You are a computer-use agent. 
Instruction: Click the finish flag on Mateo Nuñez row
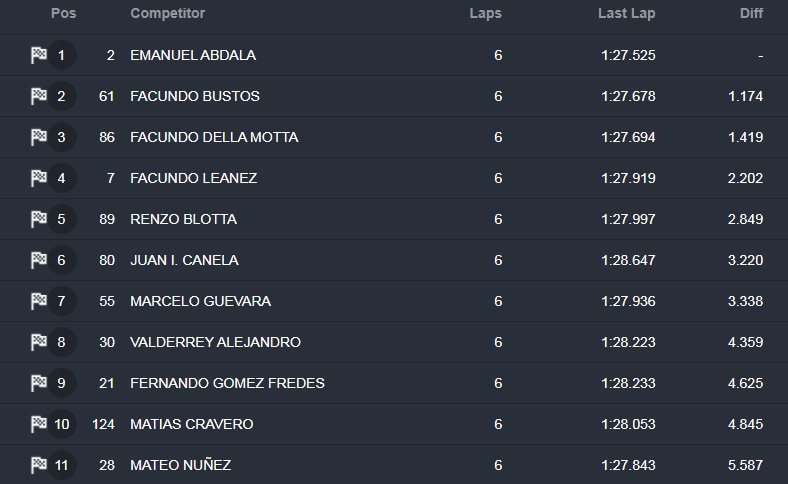coord(39,465)
